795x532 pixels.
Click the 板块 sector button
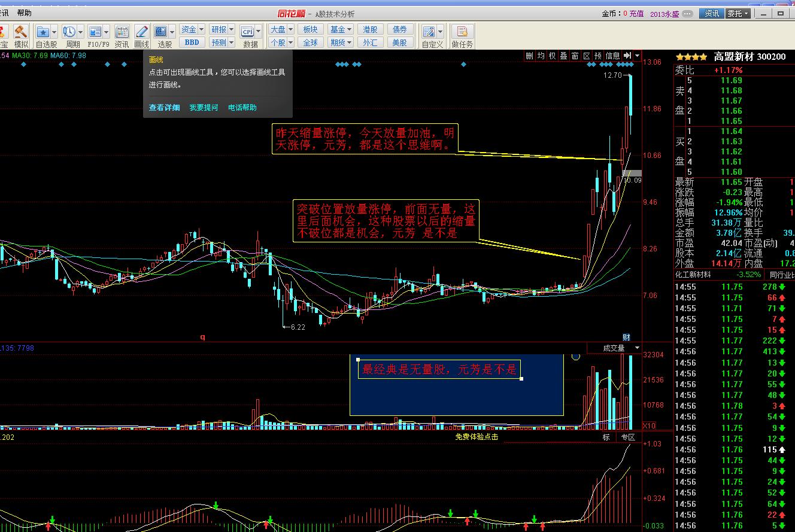(310, 29)
